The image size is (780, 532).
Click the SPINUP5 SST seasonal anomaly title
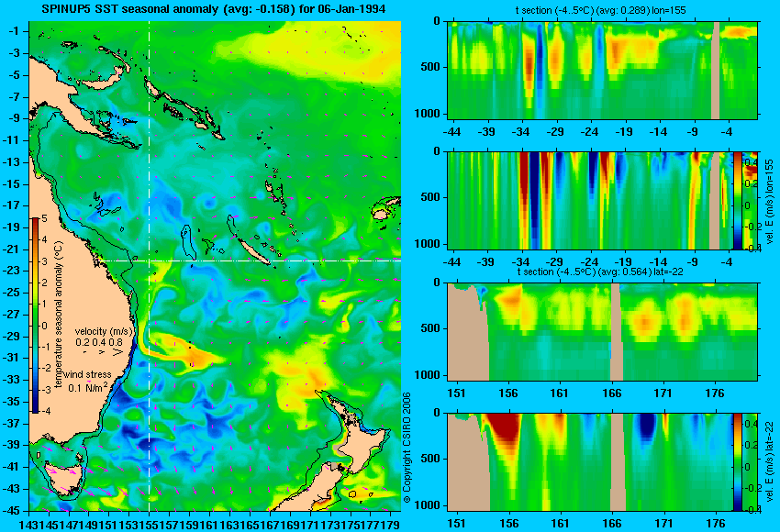214,9
